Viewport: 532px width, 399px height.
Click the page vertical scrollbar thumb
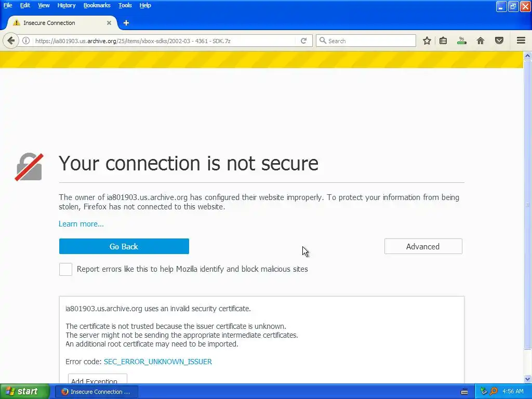(x=527, y=205)
